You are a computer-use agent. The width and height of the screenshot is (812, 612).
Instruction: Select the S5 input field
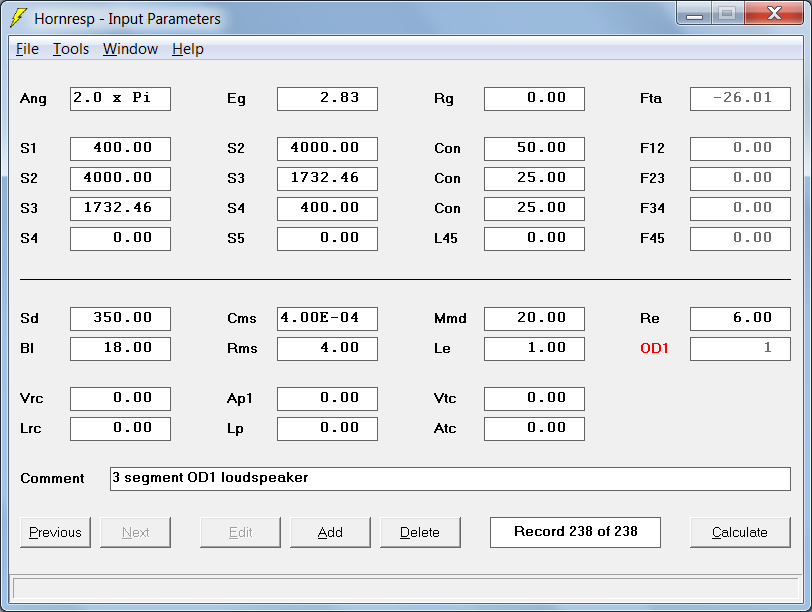coord(327,239)
